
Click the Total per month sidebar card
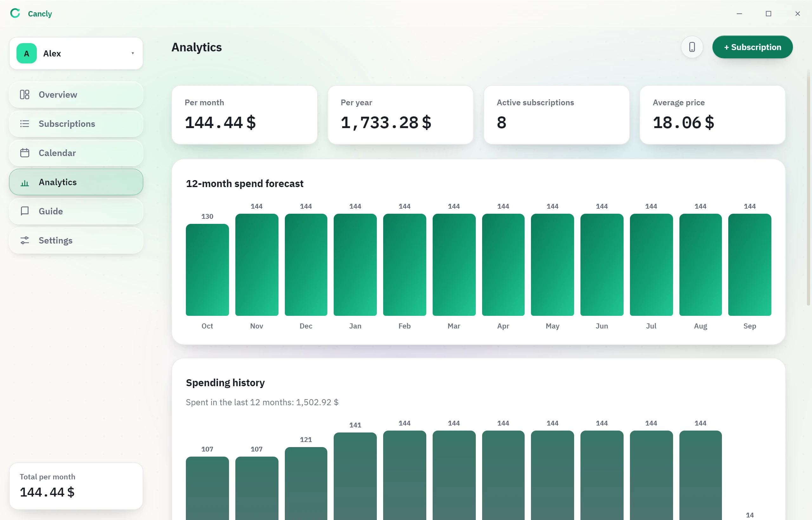[76, 486]
